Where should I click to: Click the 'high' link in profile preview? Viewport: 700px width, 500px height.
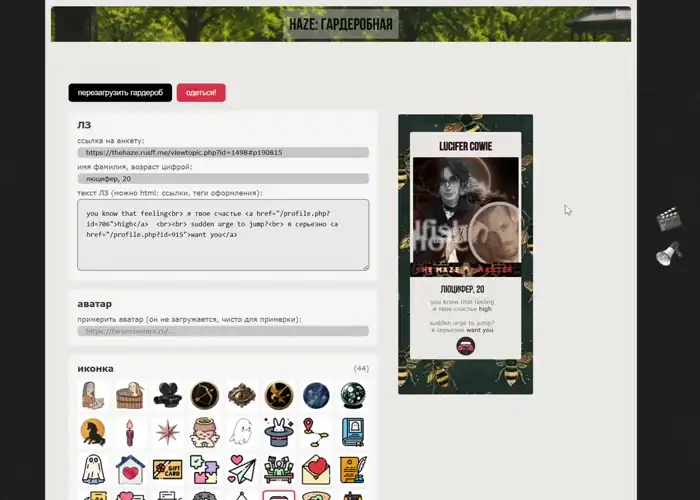485,309
